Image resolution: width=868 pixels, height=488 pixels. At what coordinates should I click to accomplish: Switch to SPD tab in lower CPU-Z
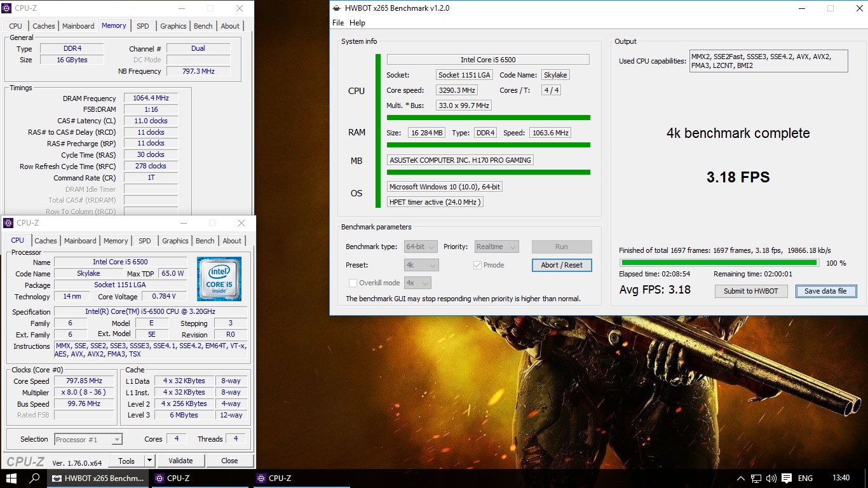145,241
